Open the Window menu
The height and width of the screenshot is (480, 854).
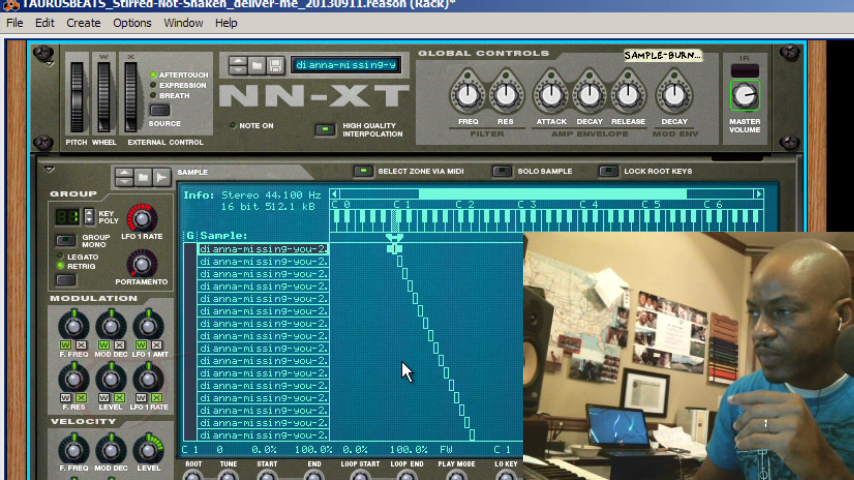tap(184, 23)
